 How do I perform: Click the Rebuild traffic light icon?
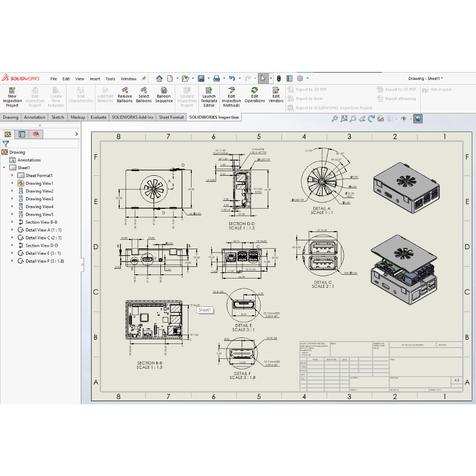pyautogui.click(x=279, y=79)
